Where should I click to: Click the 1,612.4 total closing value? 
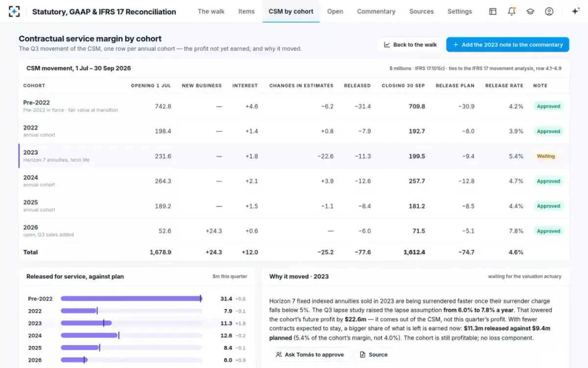[x=414, y=252]
